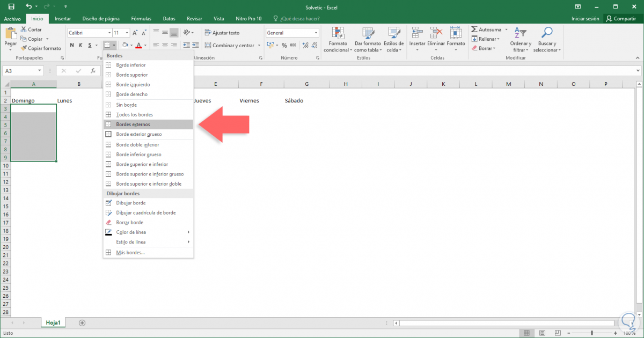Open Estilos de celda

[394, 40]
